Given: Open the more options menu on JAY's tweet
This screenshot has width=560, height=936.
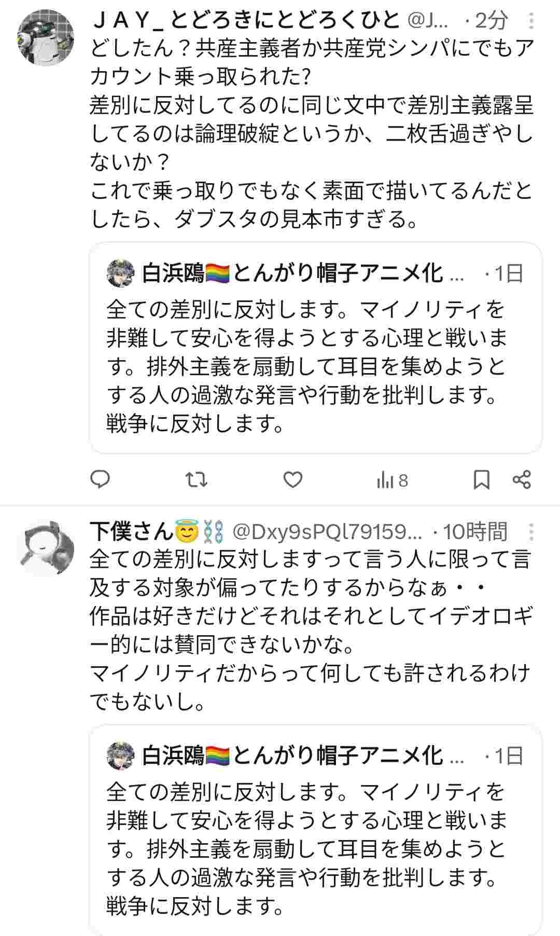Looking at the screenshot, I should [531, 21].
